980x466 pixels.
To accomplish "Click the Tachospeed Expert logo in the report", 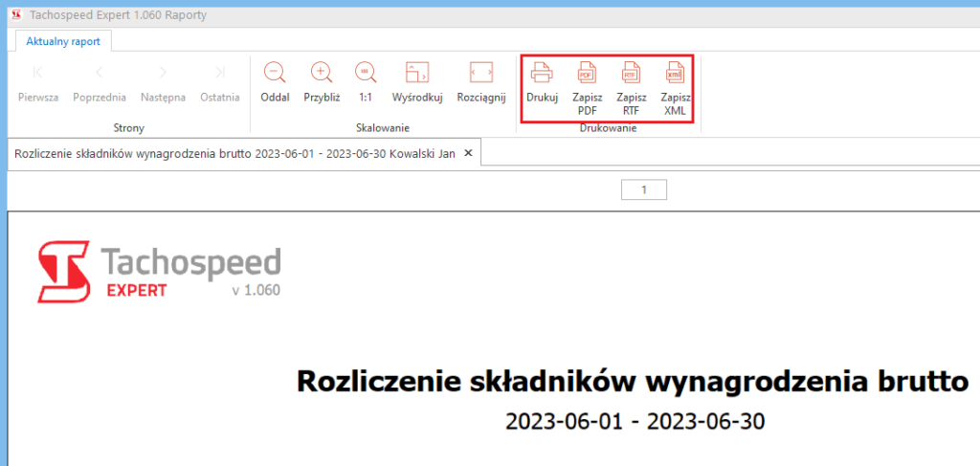I will 160,272.
